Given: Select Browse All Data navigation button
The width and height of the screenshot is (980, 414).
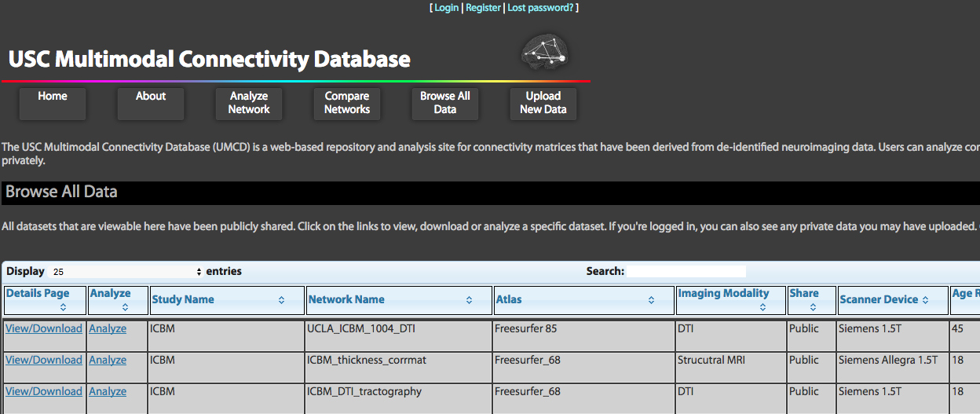Looking at the screenshot, I should [x=445, y=104].
